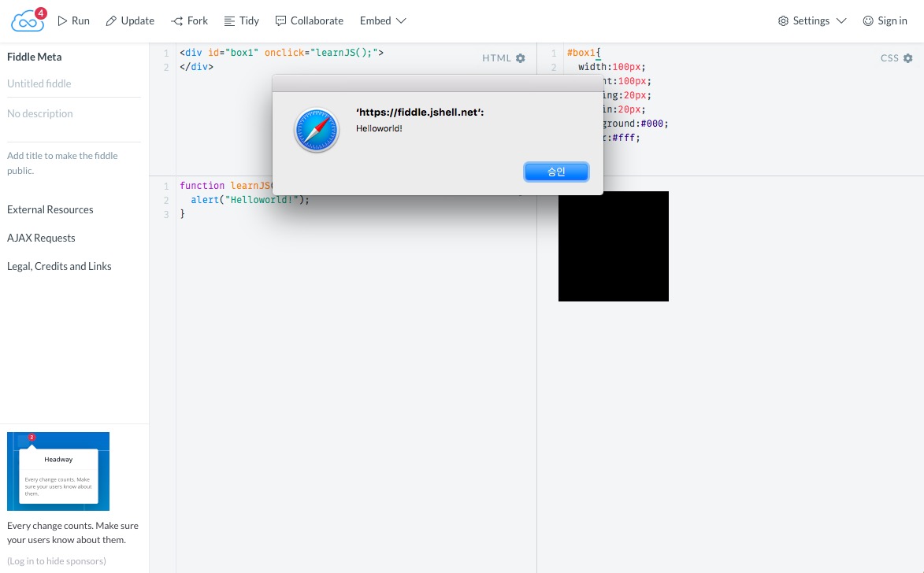Click the alert("Helloworld!") code line
This screenshot has height=573, width=924.
pos(250,200)
